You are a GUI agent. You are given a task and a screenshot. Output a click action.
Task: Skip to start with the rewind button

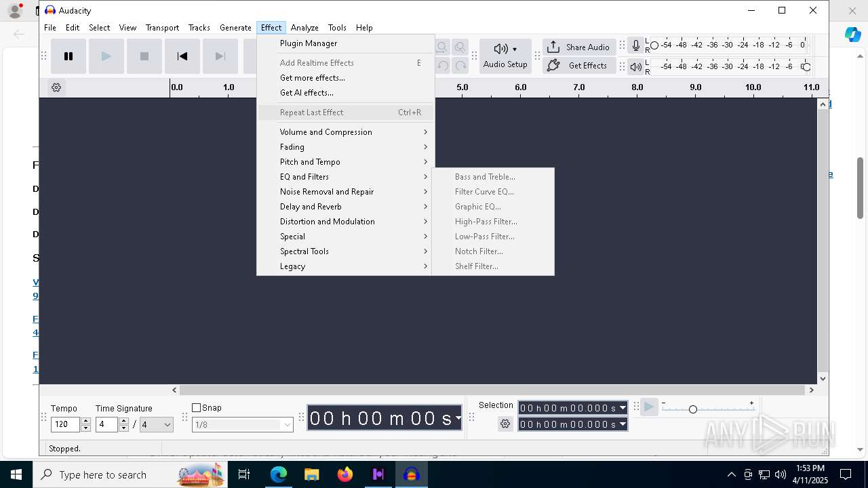click(x=182, y=56)
